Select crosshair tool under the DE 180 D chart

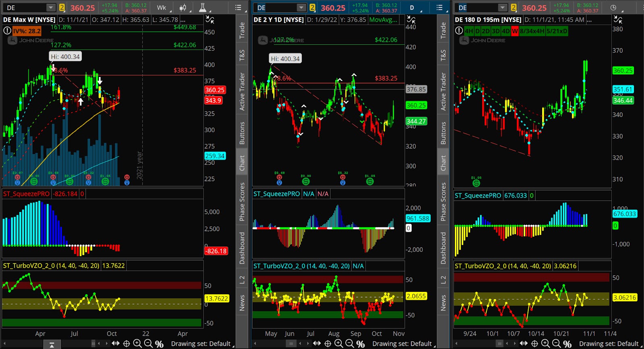[535, 344]
